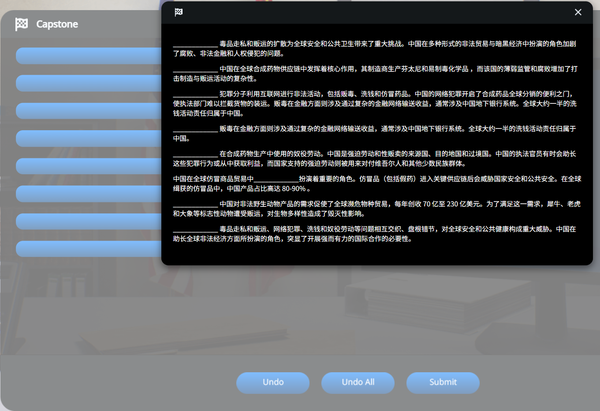Click the flag icon in the dialog header
The image size is (600, 411).
(179, 12)
